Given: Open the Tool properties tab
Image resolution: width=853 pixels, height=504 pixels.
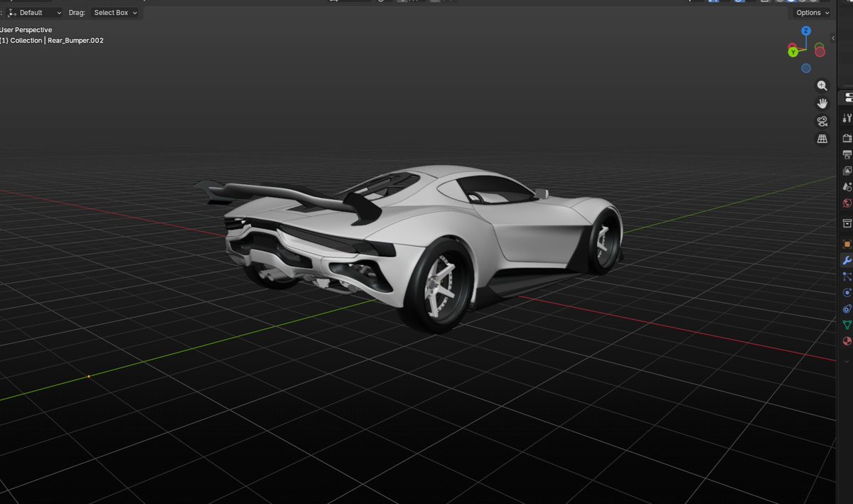Looking at the screenshot, I should click(847, 118).
